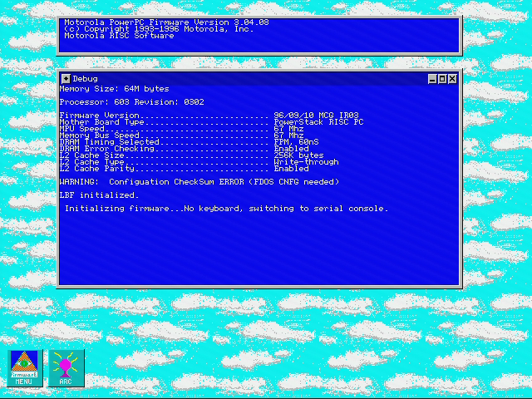Click the Processor 603 Revision line

coord(132,102)
